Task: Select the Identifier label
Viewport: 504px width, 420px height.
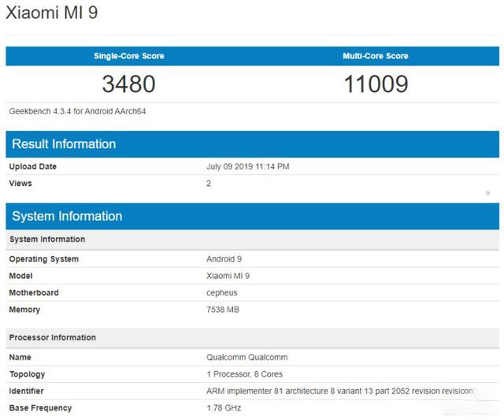Action: [x=26, y=391]
